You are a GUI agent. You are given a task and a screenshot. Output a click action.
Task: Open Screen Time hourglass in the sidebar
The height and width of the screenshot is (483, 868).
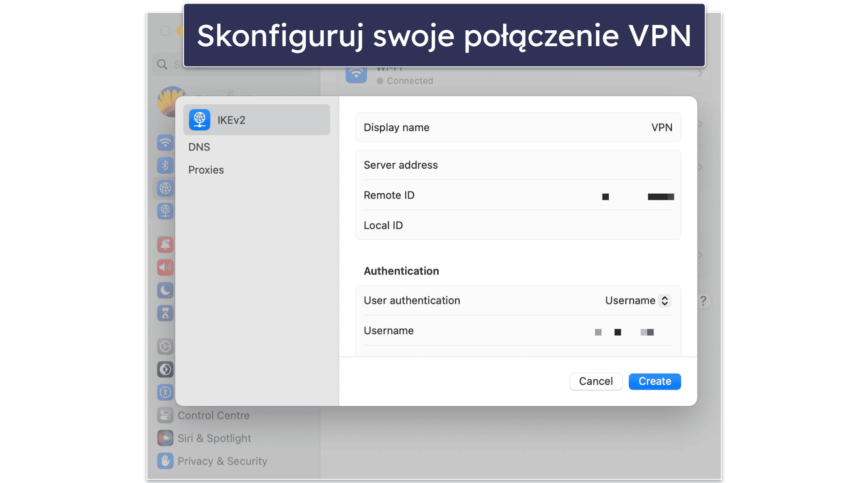[x=165, y=313]
